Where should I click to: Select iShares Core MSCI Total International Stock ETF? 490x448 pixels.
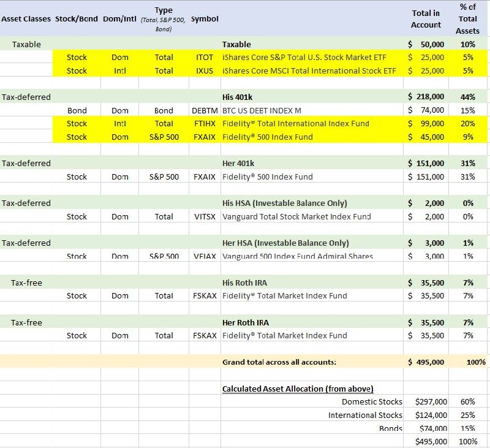pyautogui.click(x=309, y=70)
